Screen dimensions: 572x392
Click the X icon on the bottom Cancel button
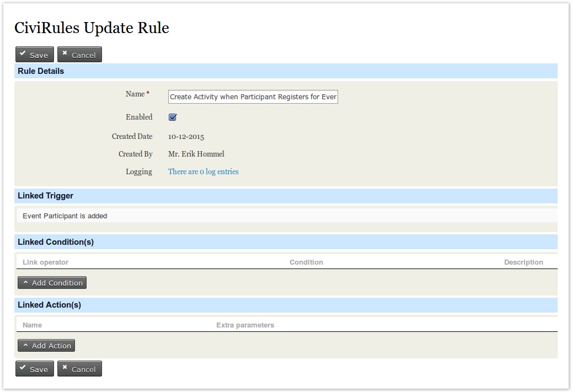click(65, 368)
